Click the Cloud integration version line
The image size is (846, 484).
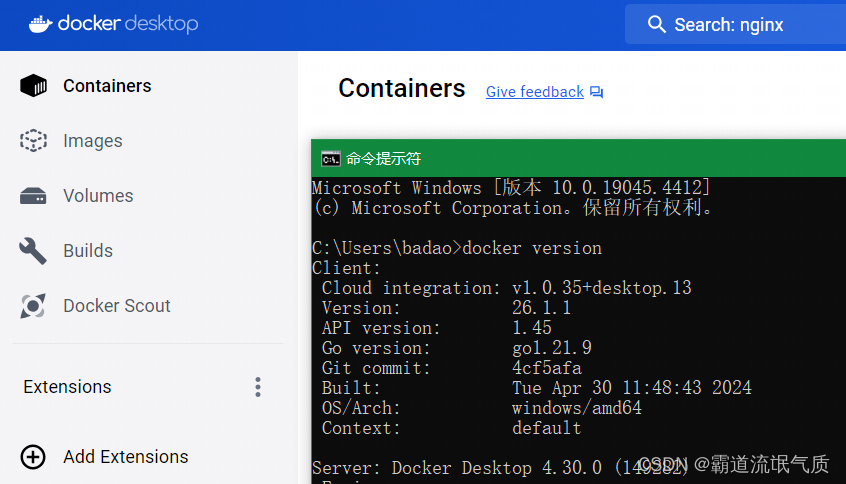tap(507, 288)
